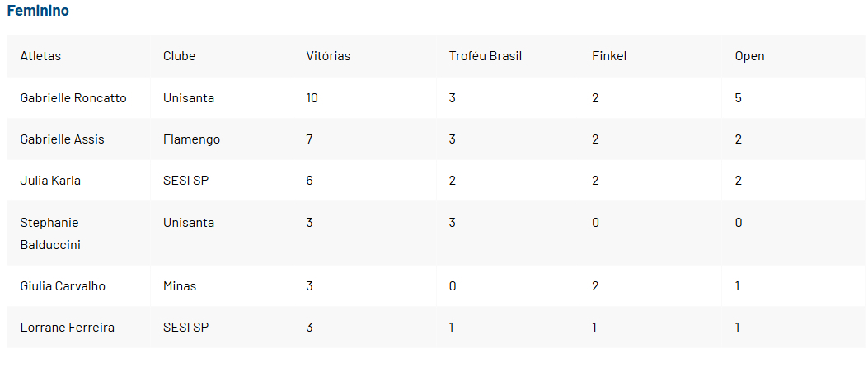The height and width of the screenshot is (377, 868).
Task: Click athlete name Gabrielle Roncatto
Action: (x=73, y=98)
